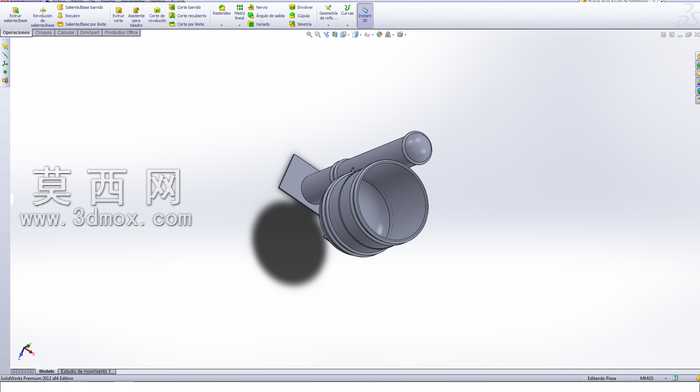The width and height of the screenshot is (700, 392).
Task: Switch to the DimXpert tab
Action: click(x=90, y=33)
